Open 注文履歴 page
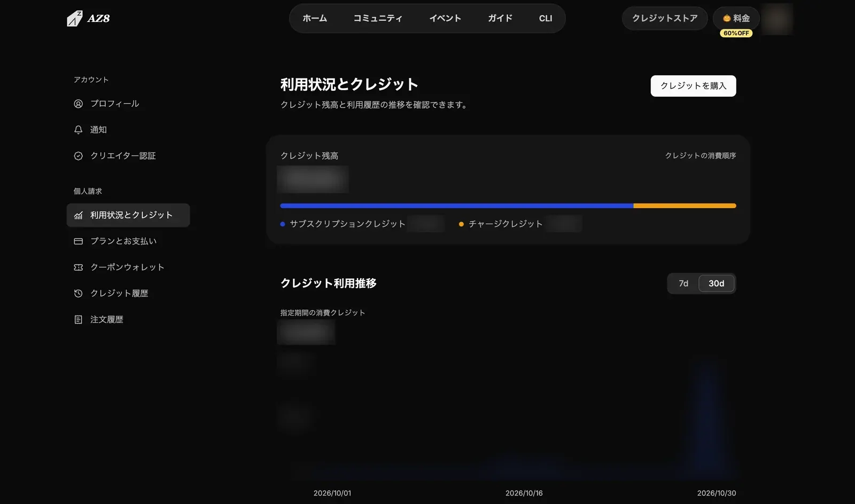The width and height of the screenshot is (855, 504). pos(128,319)
